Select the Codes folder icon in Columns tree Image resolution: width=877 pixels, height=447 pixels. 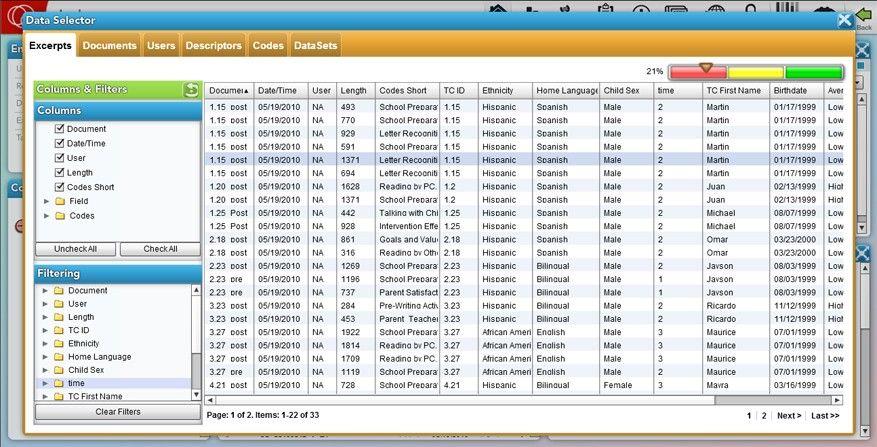point(60,216)
